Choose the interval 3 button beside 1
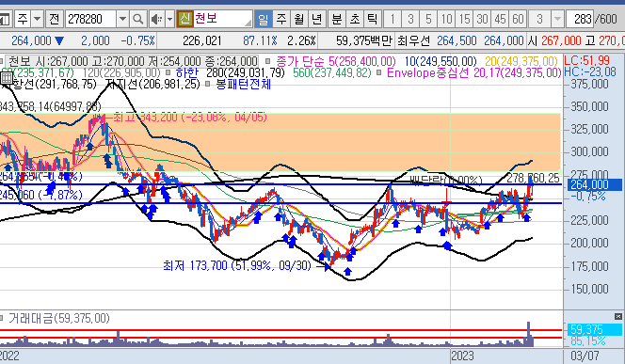This screenshot has width=625, height=364. point(410,19)
